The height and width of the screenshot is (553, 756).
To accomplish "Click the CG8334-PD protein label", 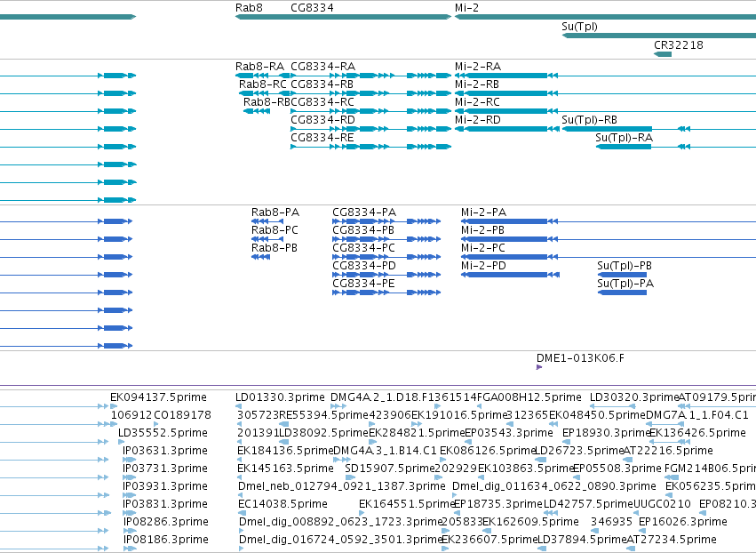I will pyautogui.click(x=364, y=266).
